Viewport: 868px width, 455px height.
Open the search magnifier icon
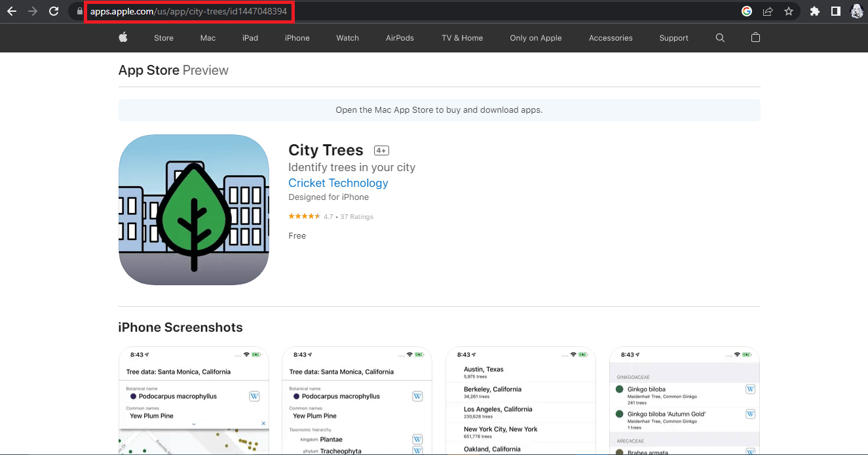click(x=720, y=38)
